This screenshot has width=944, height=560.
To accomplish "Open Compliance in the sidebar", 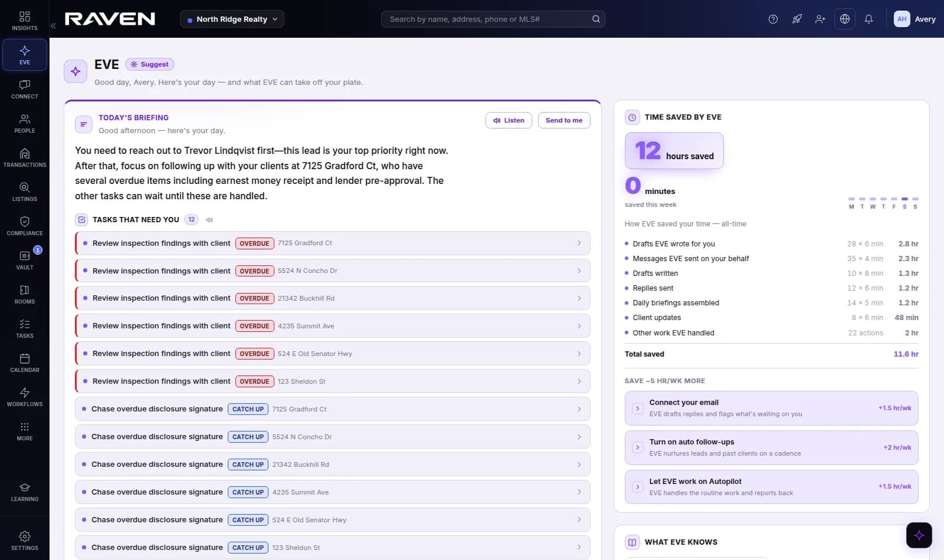I will 25,226.
